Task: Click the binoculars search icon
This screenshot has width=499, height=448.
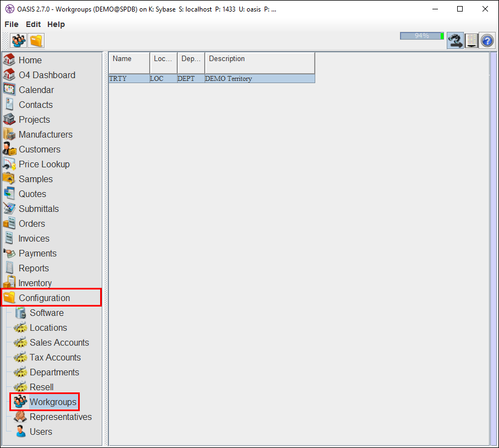Action: (x=455, y=40)
